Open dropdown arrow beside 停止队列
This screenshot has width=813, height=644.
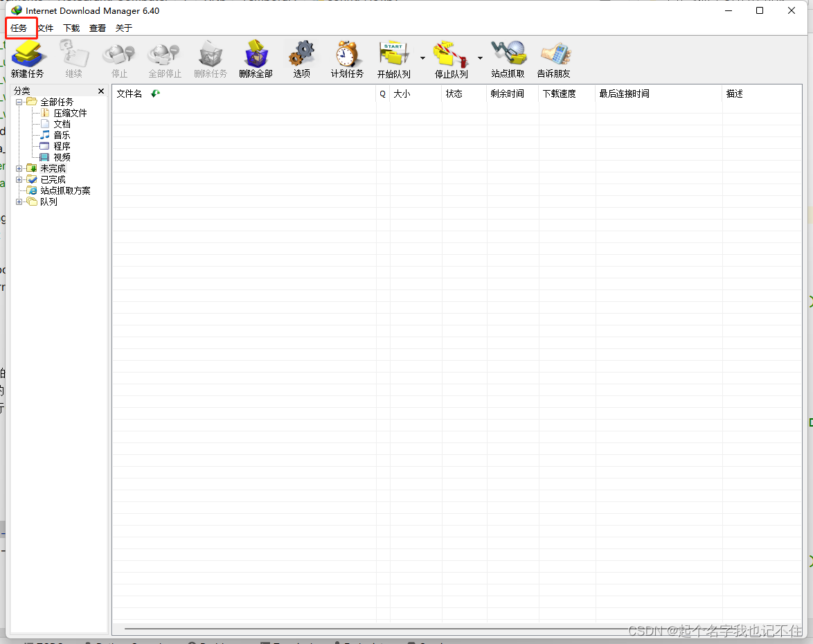pyautogui.click(x=480, y=58)
